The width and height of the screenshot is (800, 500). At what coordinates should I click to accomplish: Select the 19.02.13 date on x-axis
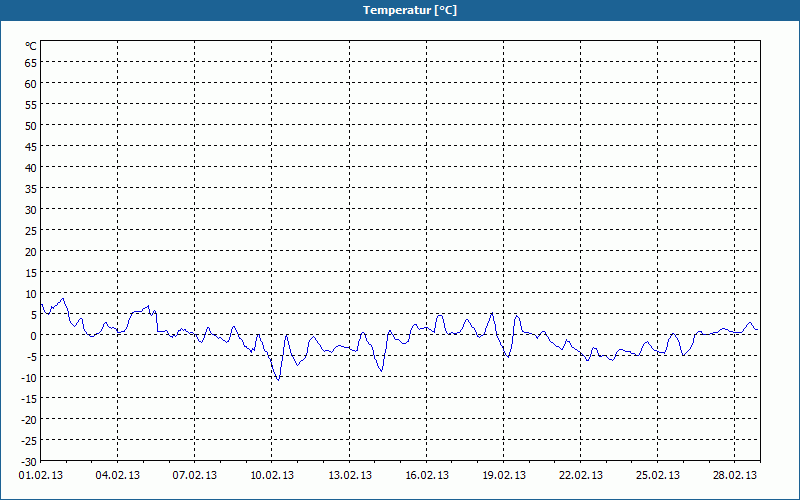coord(504,476)
